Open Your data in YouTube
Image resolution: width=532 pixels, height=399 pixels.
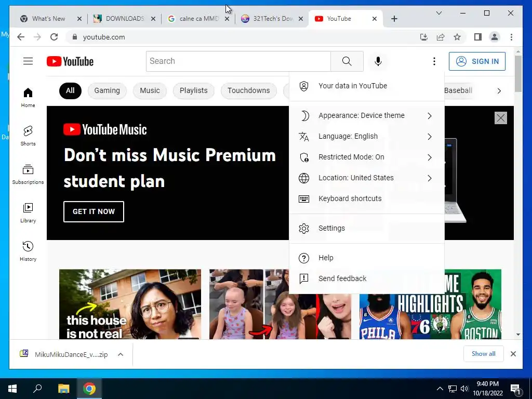366,86
